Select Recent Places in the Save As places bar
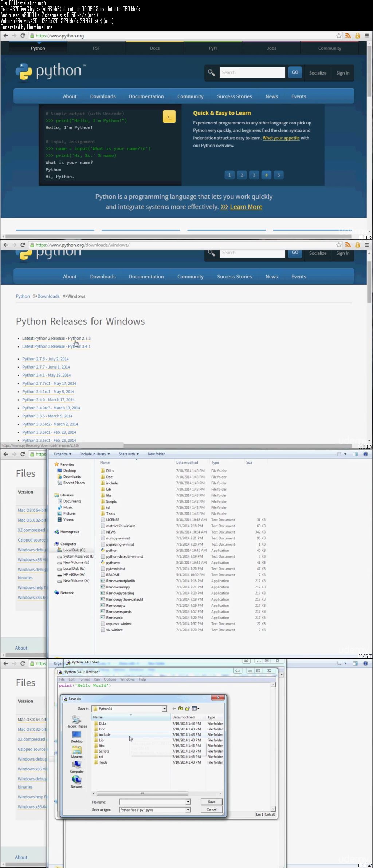This screenshot has height=868, width=373. (x=76, y=721)
